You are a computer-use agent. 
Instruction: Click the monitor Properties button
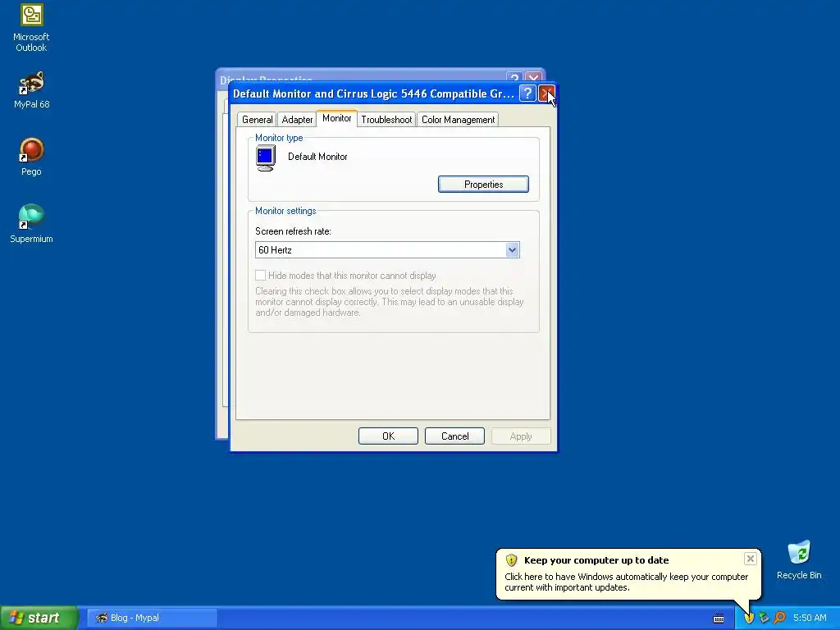(483, 185)
